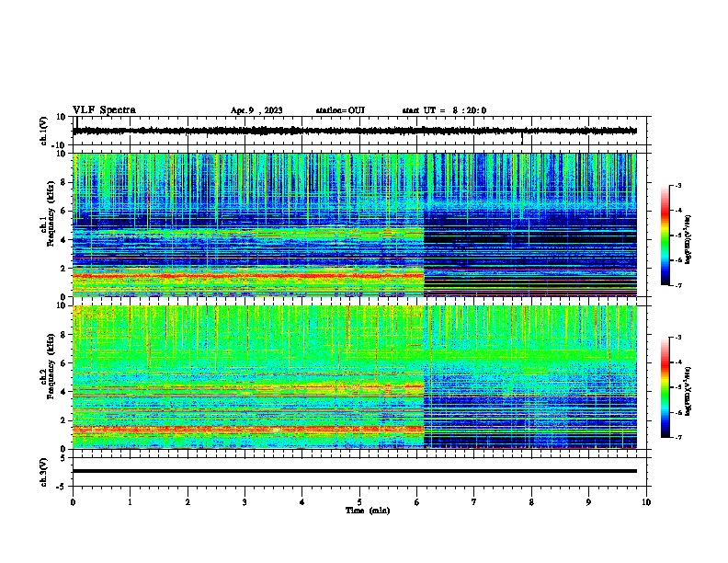Click the "station=OUI" header label
The width and height of the screenshot is (728, 563).
[x=340, y=110]
